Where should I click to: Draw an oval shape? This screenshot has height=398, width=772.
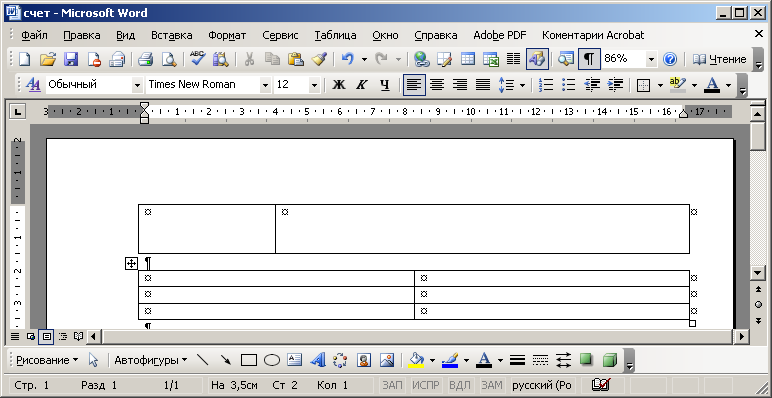[x=272, y=361]
